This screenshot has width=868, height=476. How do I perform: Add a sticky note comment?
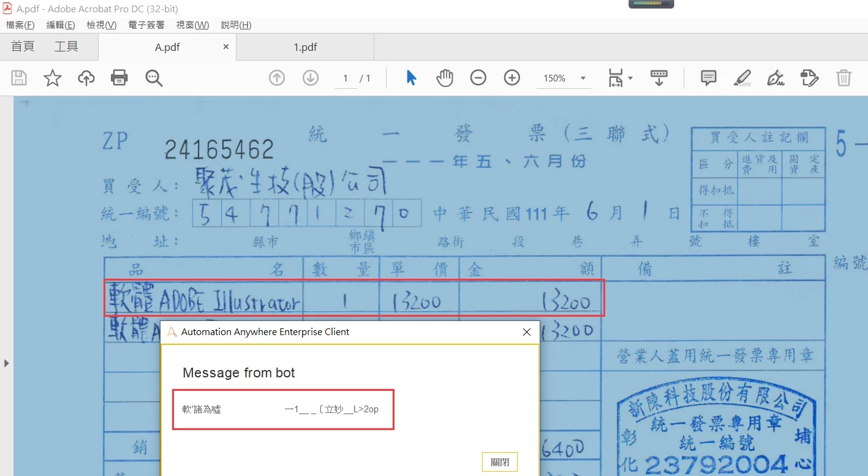[709, 78]
